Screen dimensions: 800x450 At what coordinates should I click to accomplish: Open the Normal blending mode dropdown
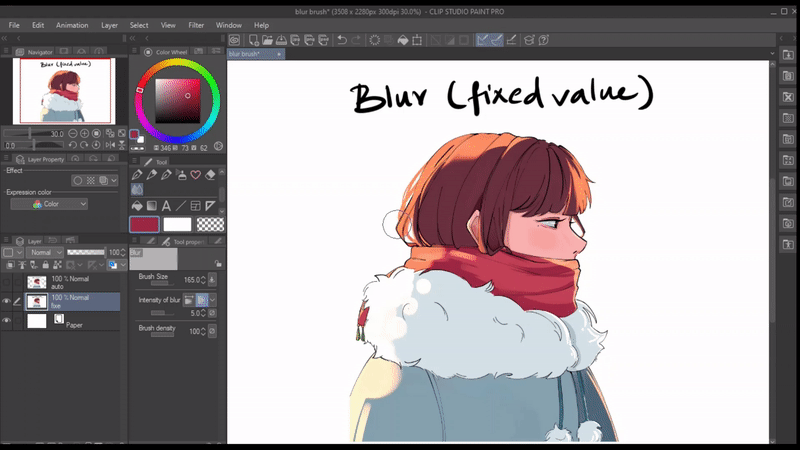click(45, 253)
